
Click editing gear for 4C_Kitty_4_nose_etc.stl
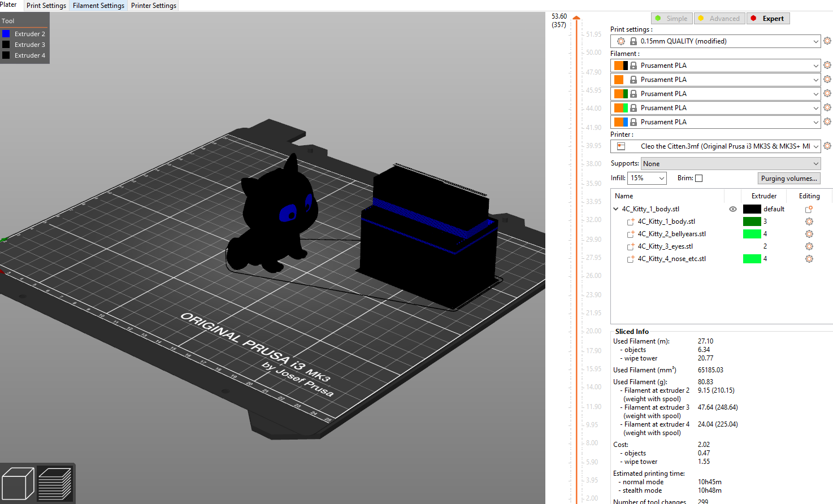click(809, 259)
